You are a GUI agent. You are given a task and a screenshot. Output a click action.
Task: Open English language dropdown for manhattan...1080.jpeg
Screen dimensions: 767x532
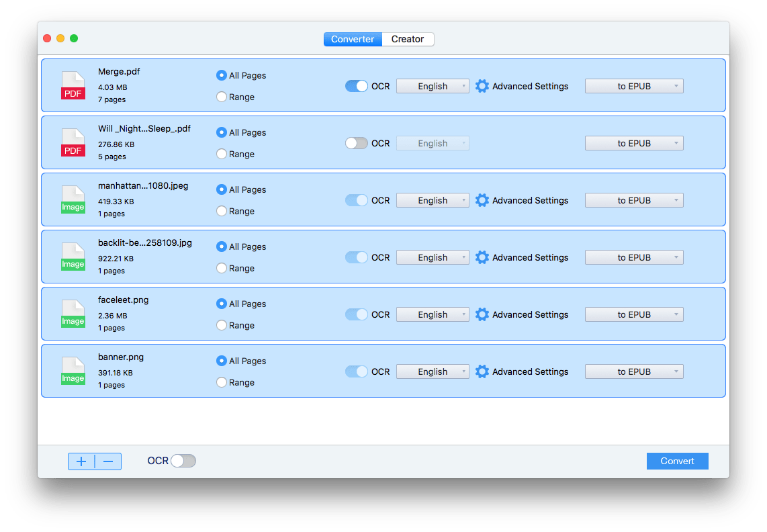click(x=433, y=200)
